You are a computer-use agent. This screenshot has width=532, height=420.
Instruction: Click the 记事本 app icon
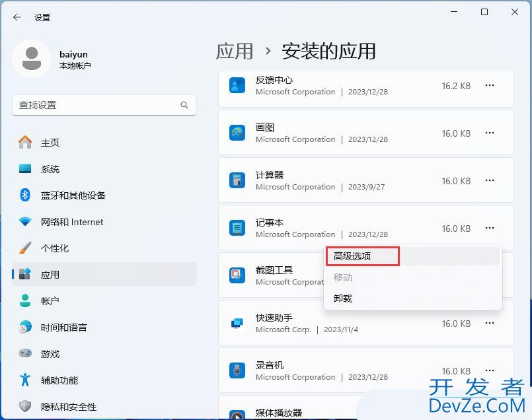point(237,228)
